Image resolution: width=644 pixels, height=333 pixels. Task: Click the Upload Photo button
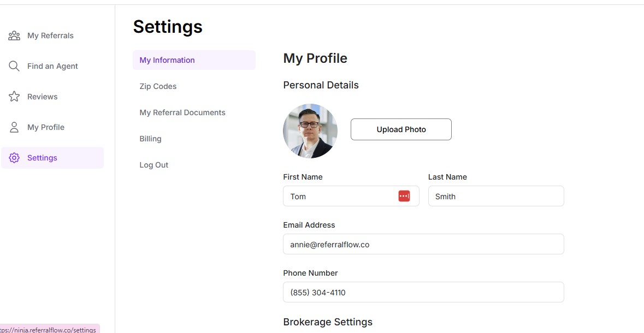click(x=401, y=129)
